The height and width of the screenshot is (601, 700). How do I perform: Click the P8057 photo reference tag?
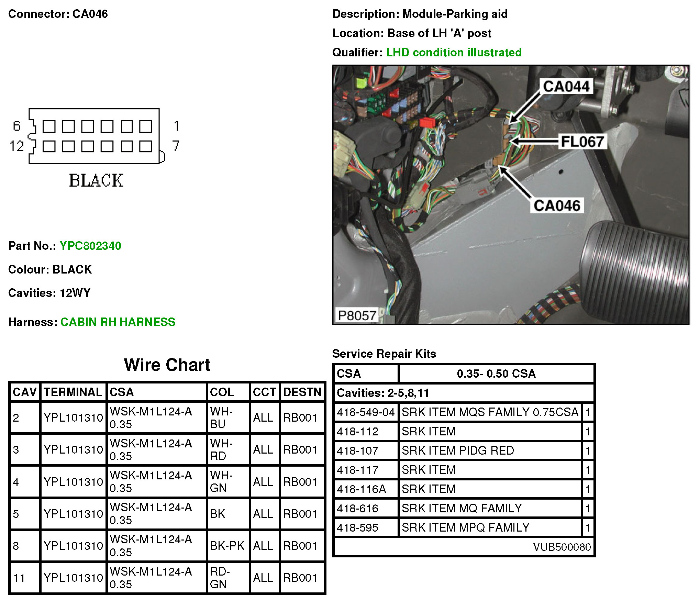pos(357,315)
